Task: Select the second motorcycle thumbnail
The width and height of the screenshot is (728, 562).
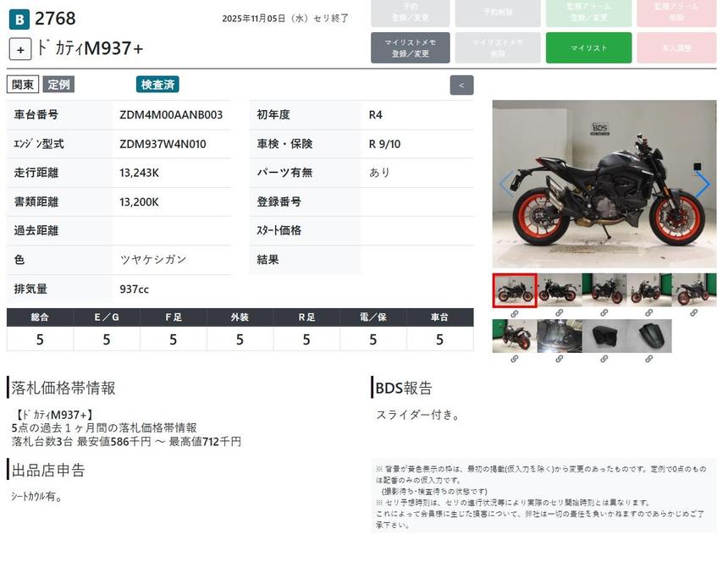Action: [x=560, y=290]
